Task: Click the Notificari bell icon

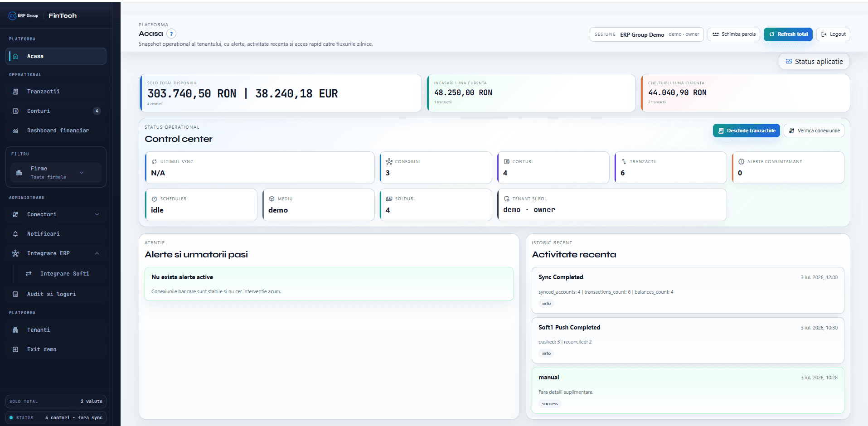Action: (x=15, y=234)
